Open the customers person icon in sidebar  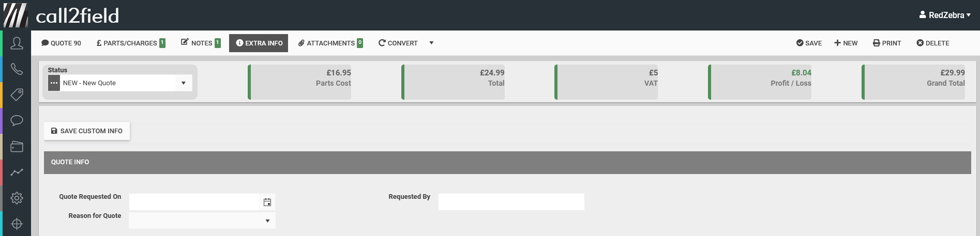(x=17, y=43)
